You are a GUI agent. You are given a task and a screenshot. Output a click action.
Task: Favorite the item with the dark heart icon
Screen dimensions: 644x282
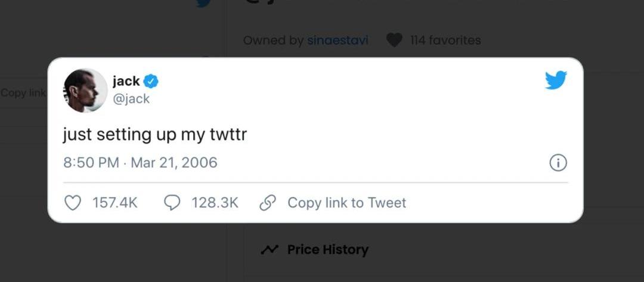point(394,41)
